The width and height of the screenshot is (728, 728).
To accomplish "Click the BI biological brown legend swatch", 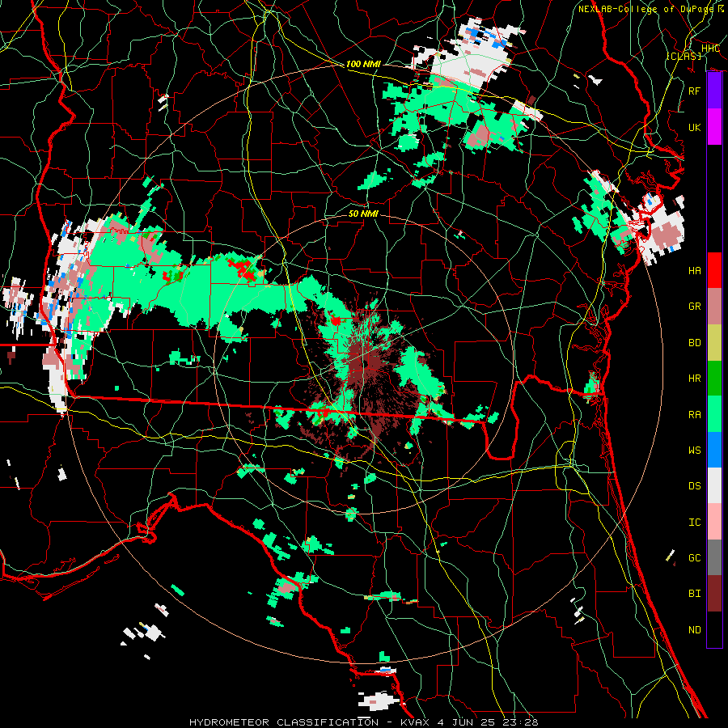I will 714,594.
